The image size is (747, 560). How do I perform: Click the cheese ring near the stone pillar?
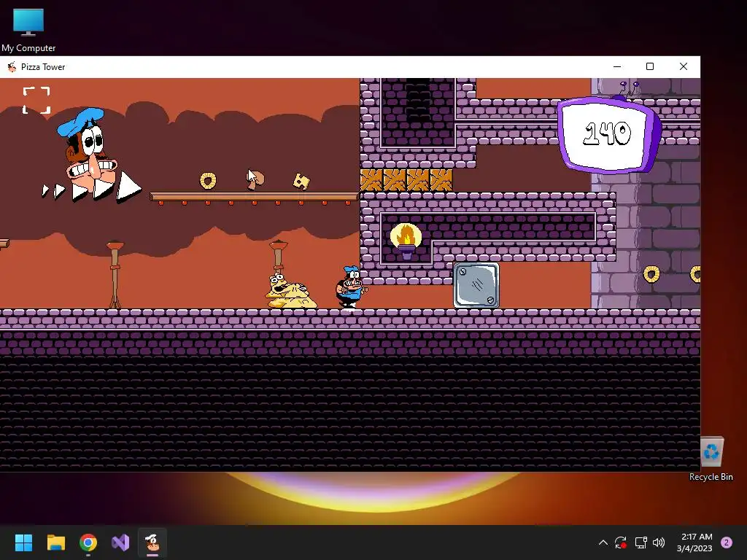pyautogui.click(x=651, y=274)
